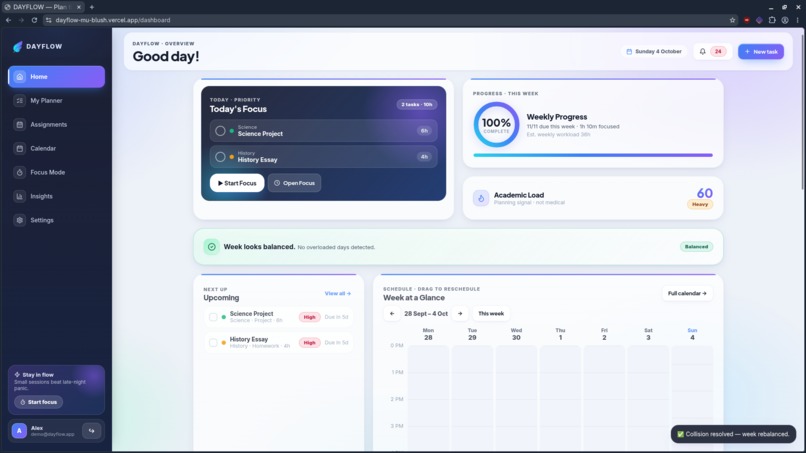Click Alex user avatar
806x453 pixels.
click(x=20, y=431)
